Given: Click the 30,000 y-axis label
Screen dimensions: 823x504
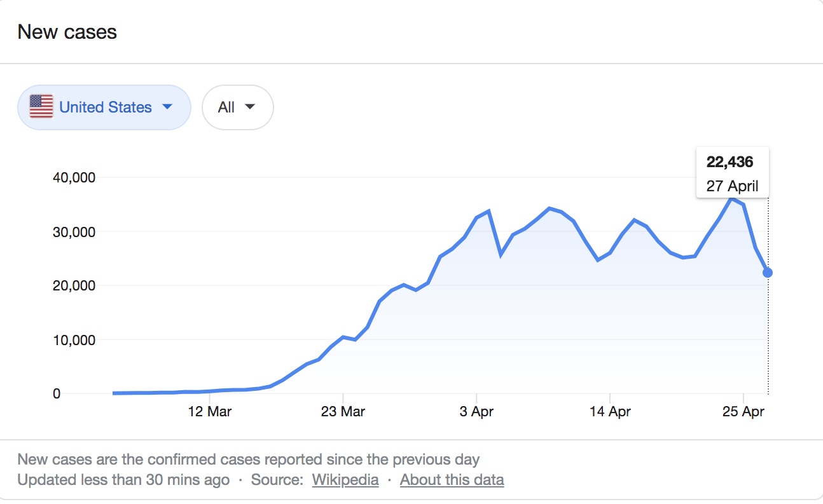Looking at the screenshot, I should tap(74, 232).
